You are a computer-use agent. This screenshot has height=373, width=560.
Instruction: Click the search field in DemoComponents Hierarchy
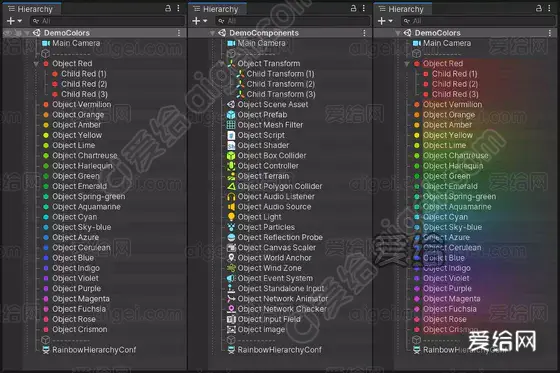293,21
